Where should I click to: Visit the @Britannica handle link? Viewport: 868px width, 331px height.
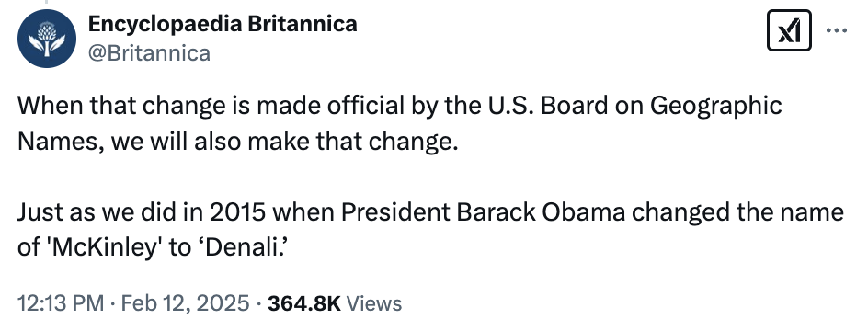(150, 53)
